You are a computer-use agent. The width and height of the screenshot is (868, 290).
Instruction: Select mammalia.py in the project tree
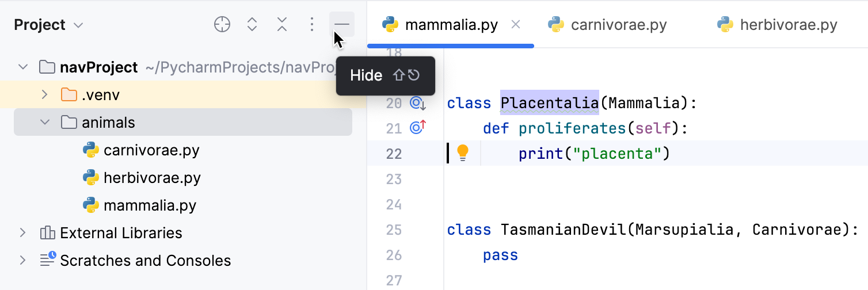[x=150, y=205]
